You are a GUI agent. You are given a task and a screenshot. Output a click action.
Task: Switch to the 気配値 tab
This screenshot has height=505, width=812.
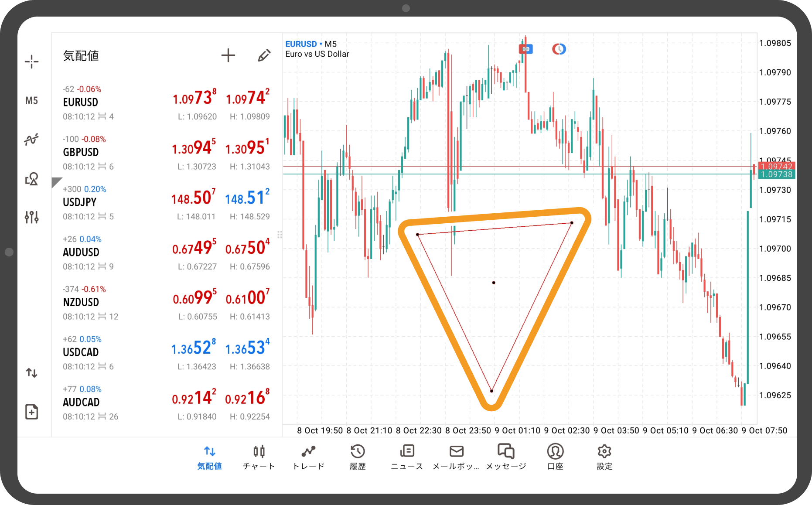(x=209, y=457)
